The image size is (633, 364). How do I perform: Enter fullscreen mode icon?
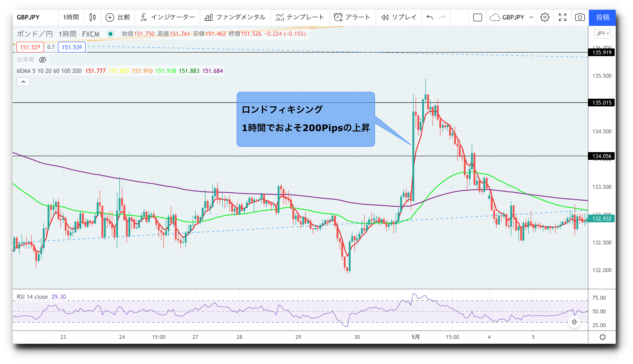pyautogui.click(x=563, y=17)
